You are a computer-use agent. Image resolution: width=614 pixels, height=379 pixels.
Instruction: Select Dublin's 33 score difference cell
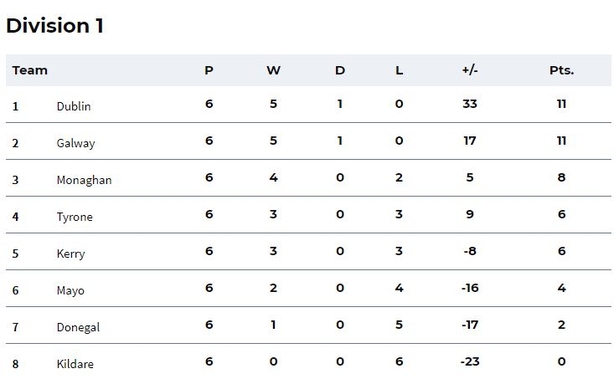[470, 104]
